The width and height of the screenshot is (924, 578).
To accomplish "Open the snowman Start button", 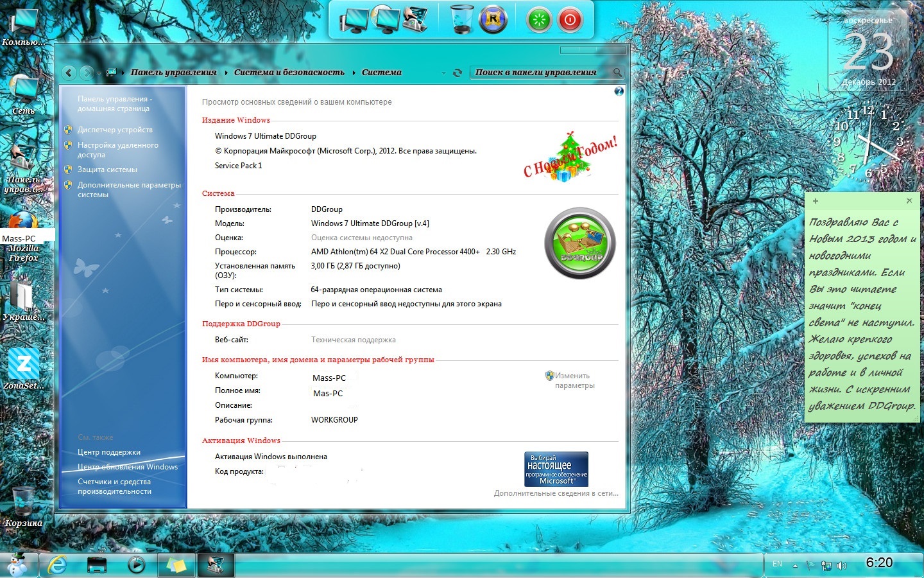I will 17,565.
